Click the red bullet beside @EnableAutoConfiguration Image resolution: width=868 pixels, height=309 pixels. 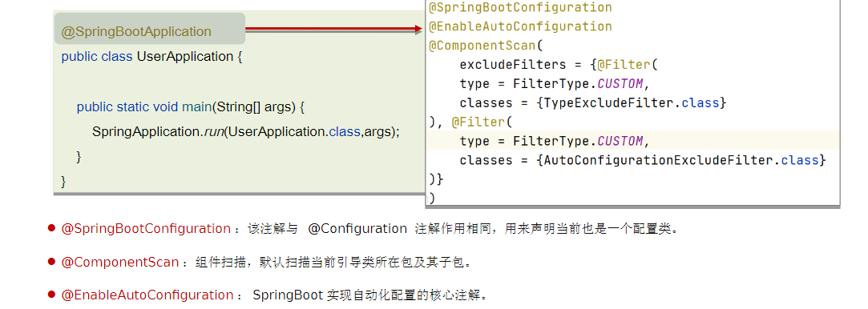[51, 294]
